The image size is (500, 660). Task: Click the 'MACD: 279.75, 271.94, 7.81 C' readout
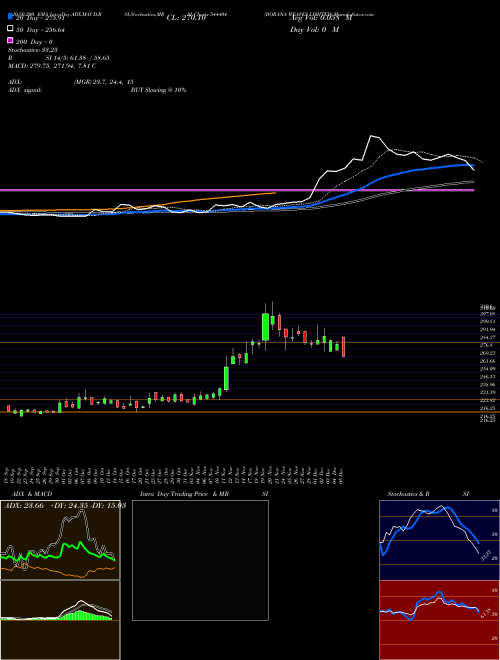tap(52, 66)
